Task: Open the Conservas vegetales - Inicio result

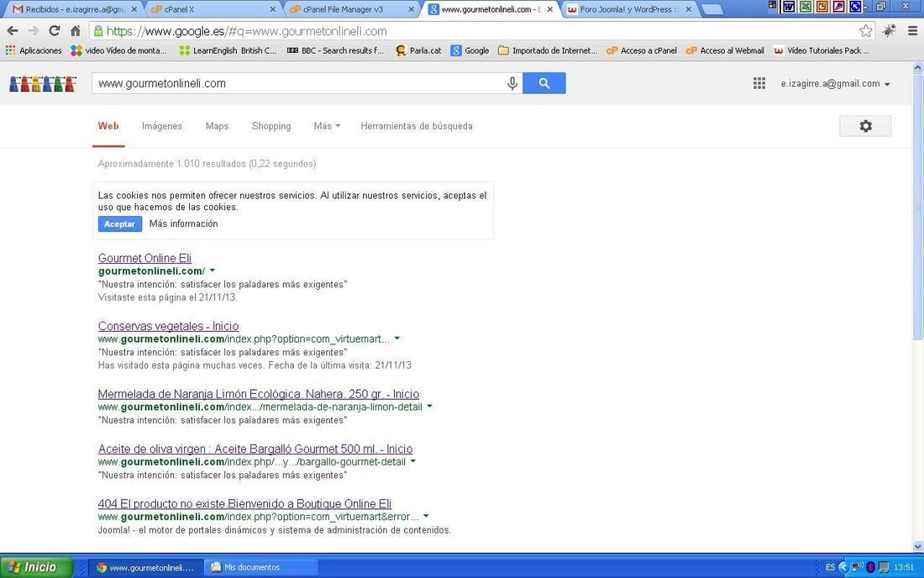Action: (168, 326)
